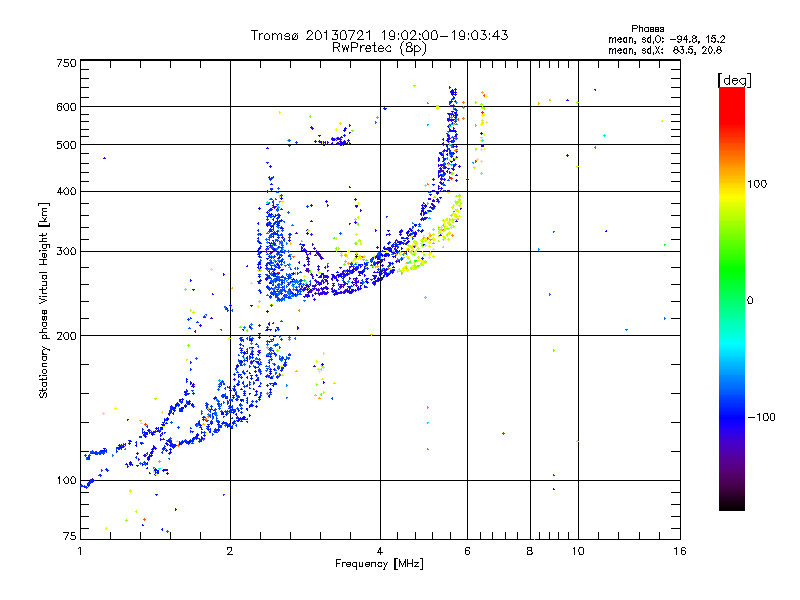Click the y-axis tick label '75'

[70, 536]
